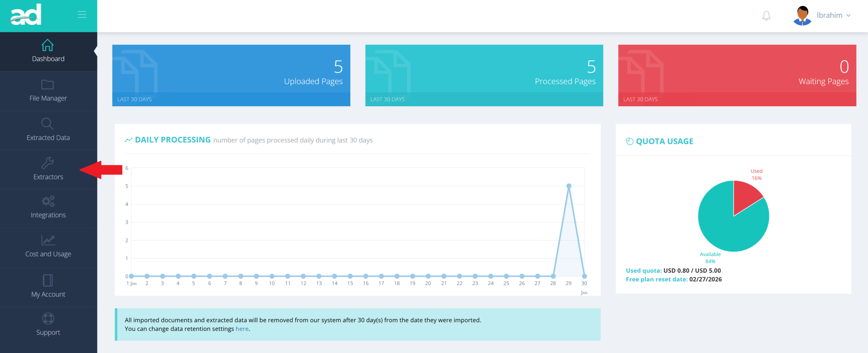Screen dimensions: 868x353
Task: Click the chart peak data point
Action: pos(569,186)
